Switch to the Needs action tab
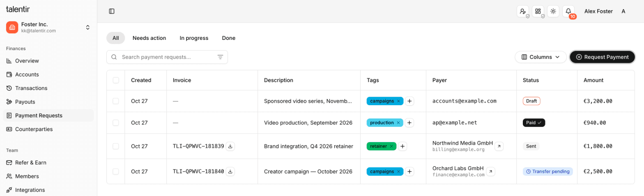The height and width of the screenshot is (196, 644). tap(149, 38)
